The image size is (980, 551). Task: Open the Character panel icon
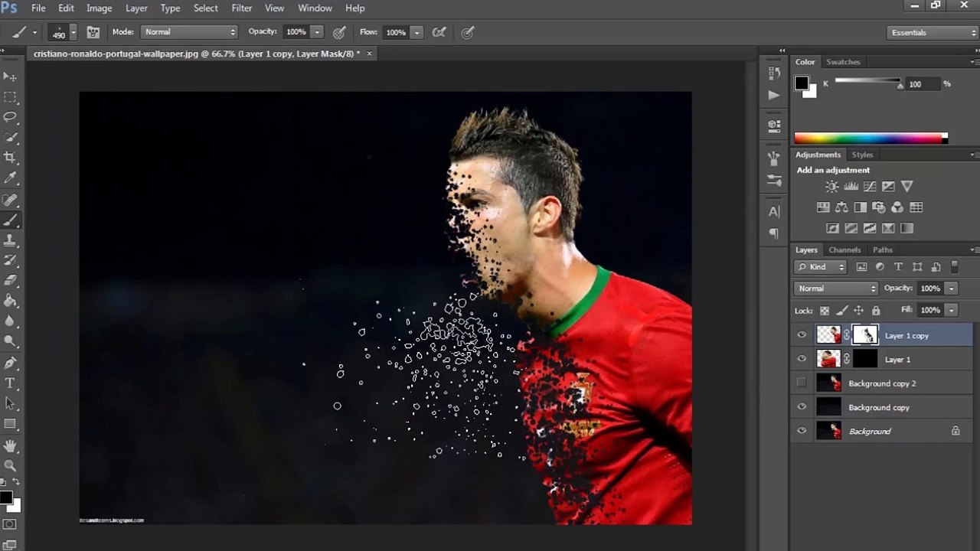[774, 211]
